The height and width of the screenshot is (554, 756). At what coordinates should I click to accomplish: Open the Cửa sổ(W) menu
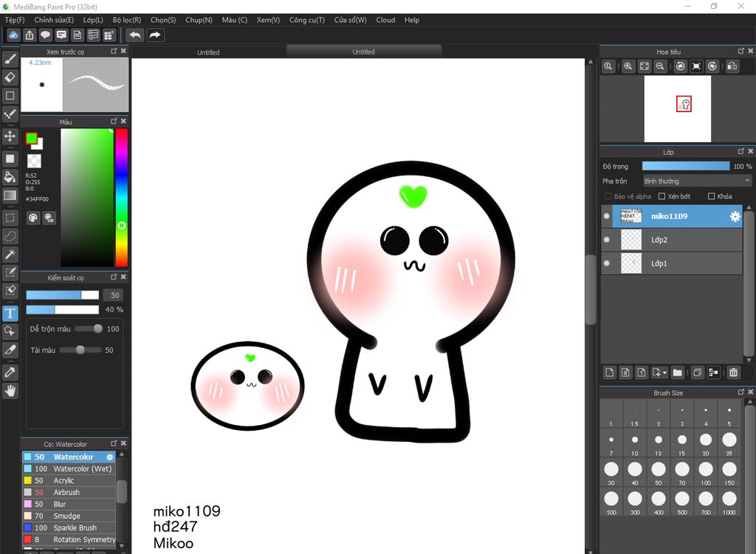pyautogui.click(x=351, y=20)
